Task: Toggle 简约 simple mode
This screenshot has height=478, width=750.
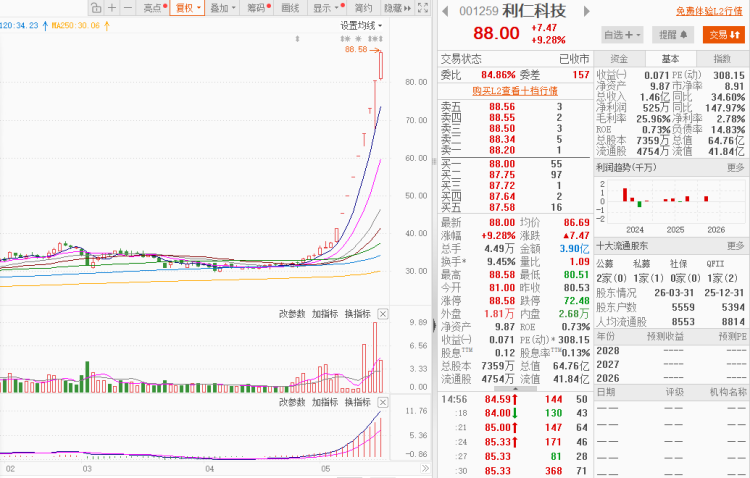Action: pyautogui.click(x=363, y=8)
